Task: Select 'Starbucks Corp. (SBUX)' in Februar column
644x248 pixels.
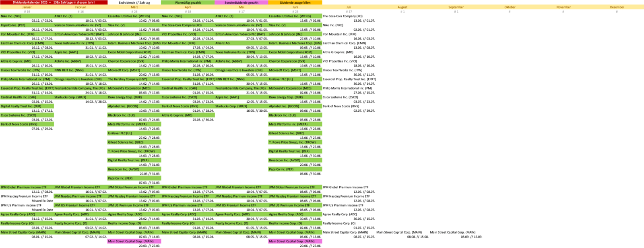Action: [x=80, y=97]
